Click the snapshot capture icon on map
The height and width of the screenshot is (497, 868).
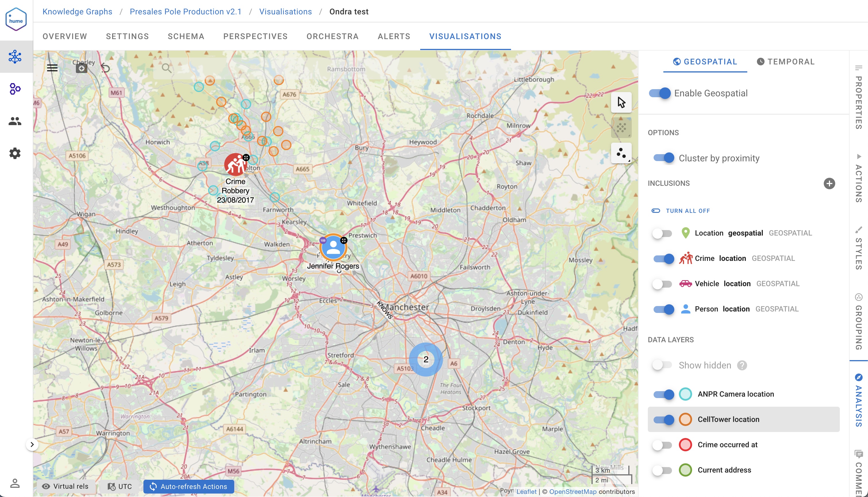pyautogui.click(x=81, y=68)
